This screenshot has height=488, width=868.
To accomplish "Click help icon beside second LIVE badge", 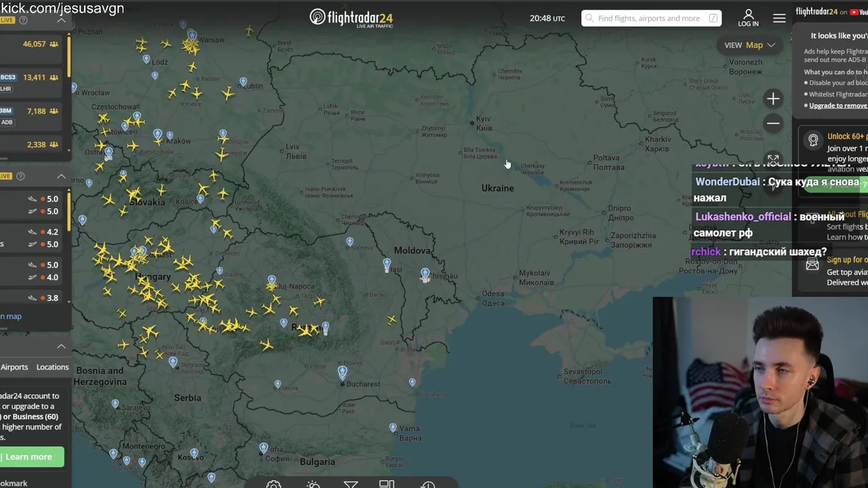I will point(20,176).
